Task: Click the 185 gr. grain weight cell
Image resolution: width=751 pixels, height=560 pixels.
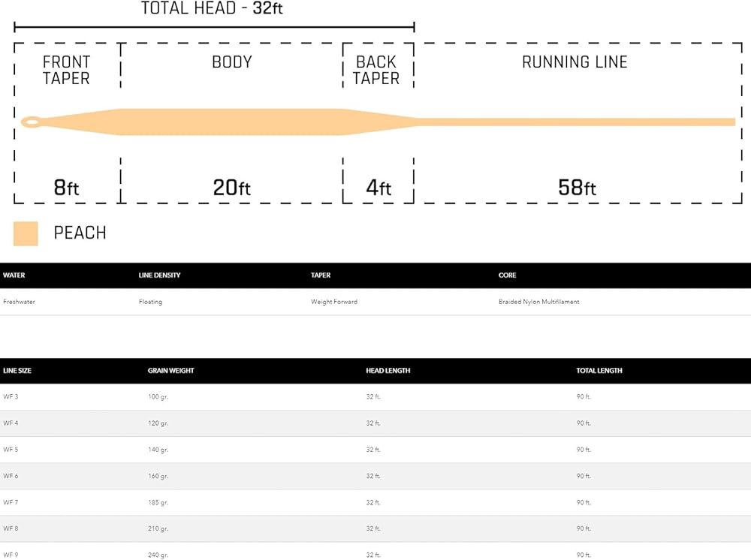Action: tap(158, 502)
